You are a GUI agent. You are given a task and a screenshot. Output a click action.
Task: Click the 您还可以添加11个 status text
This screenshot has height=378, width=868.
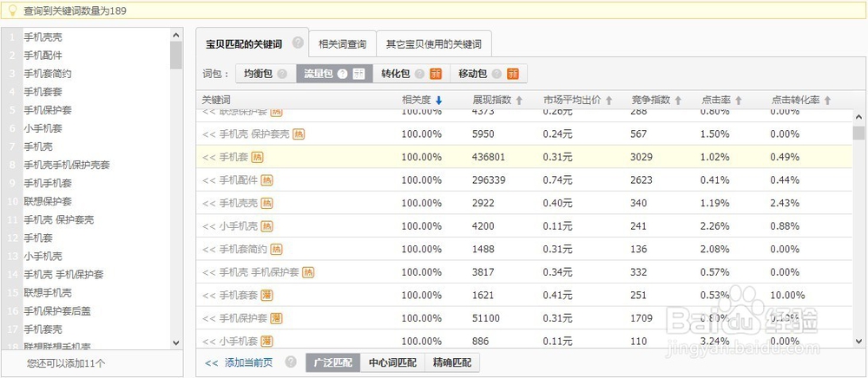point(66,363)
